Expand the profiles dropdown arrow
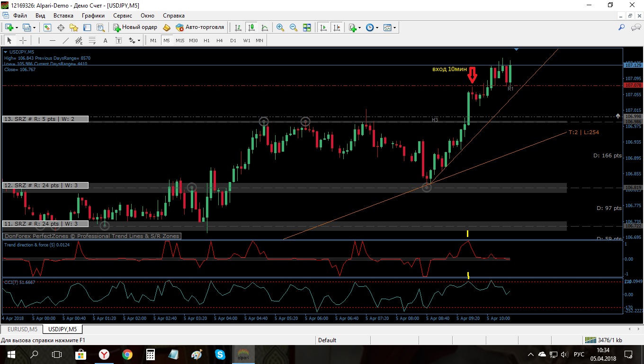Viewport: 644px width, 364px height. click(x=34, y=27)
